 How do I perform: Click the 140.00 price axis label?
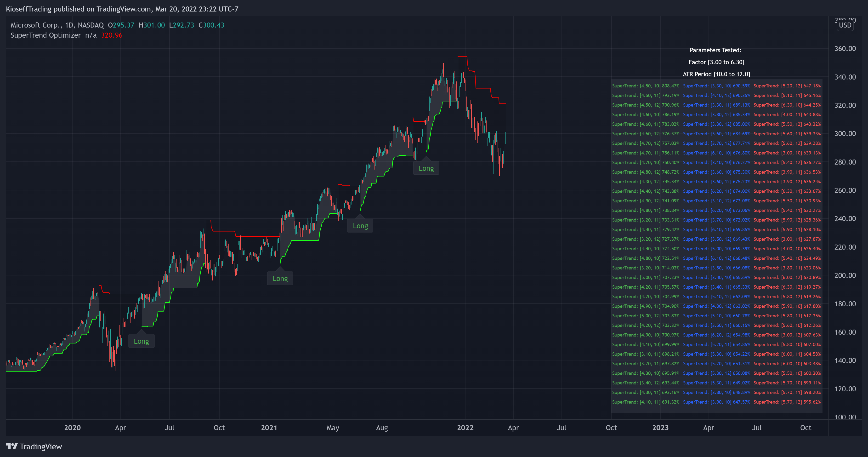(845, 360)
